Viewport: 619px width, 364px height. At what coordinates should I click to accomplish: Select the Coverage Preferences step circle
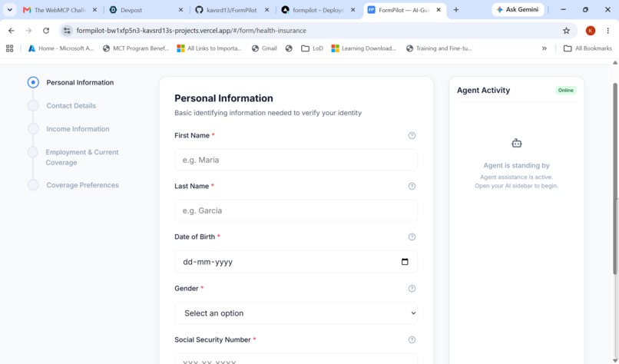point(33,185)
